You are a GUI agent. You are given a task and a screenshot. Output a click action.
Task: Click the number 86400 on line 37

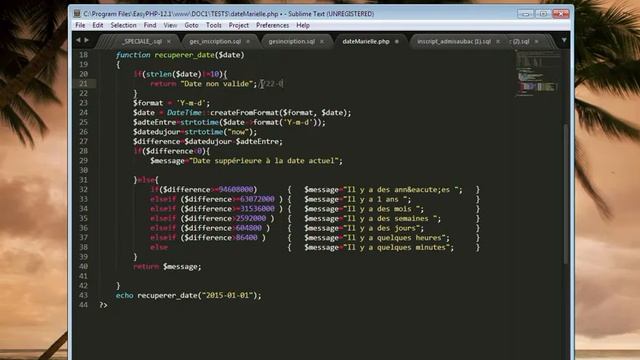coord(247,238)
